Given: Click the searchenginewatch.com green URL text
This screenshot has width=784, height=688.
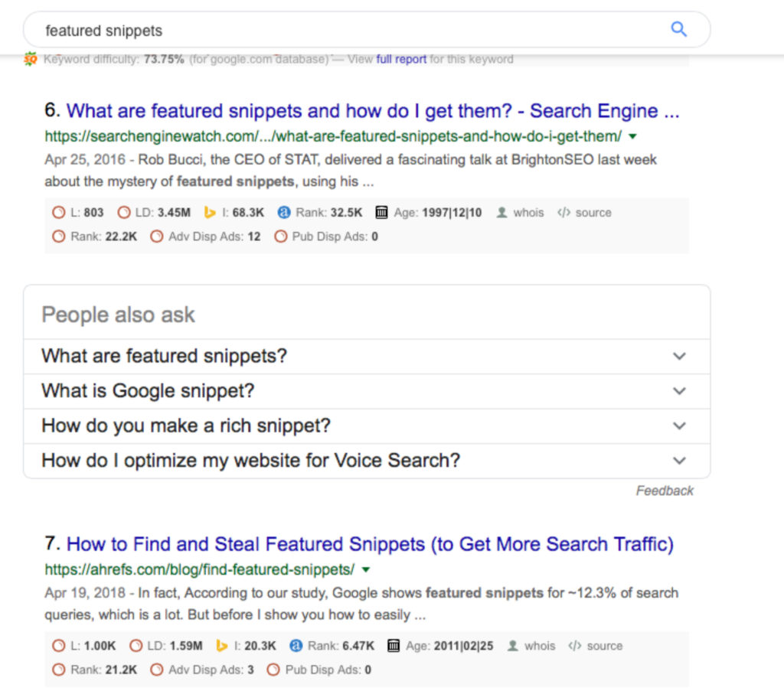Looking at the screenshot, I should 333,136.
